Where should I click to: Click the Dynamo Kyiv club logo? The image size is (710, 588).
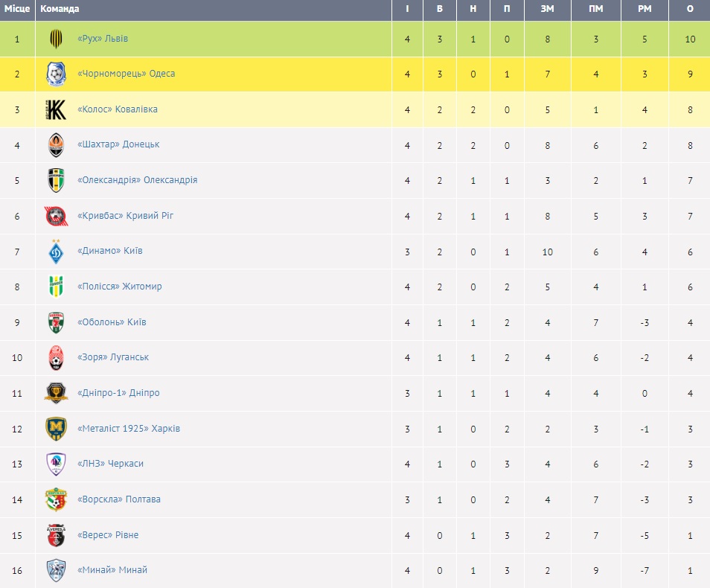tap(56, 251)
